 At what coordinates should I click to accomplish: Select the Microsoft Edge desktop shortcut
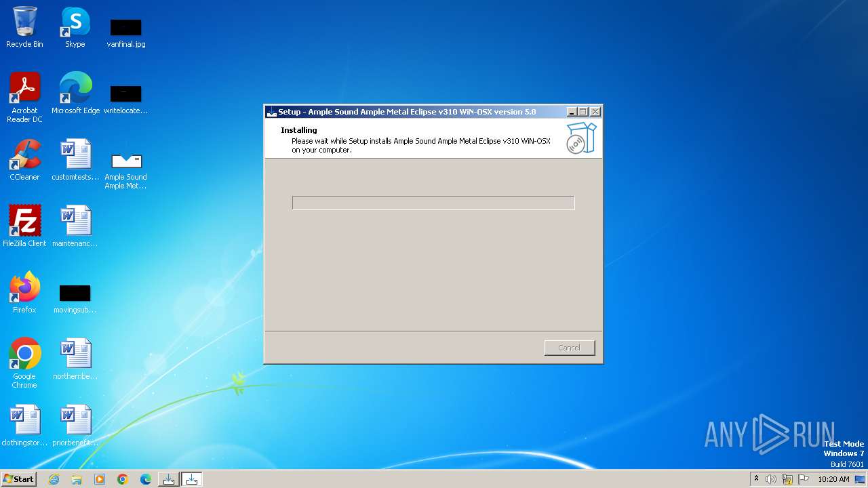tap(75, 94)
